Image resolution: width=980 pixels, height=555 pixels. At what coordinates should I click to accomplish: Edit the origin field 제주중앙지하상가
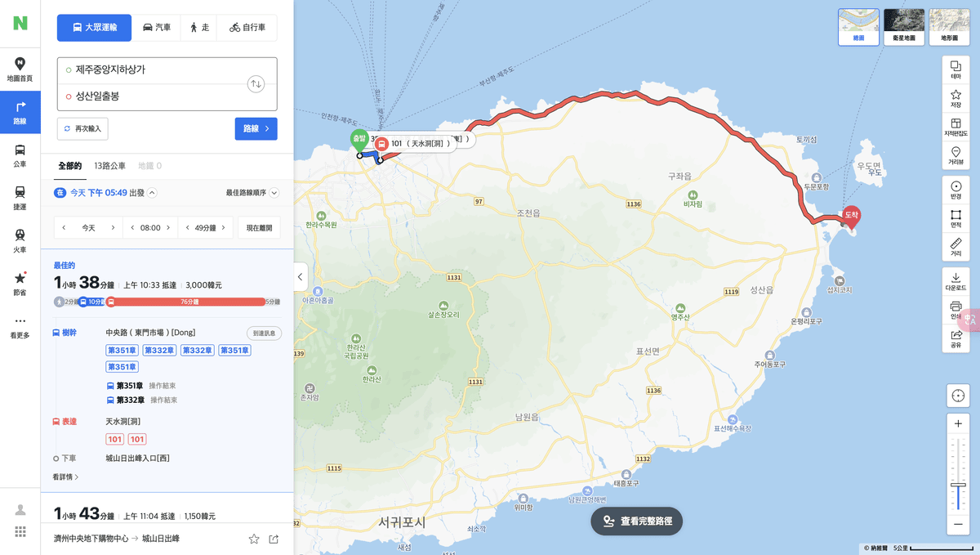point(151,69)
